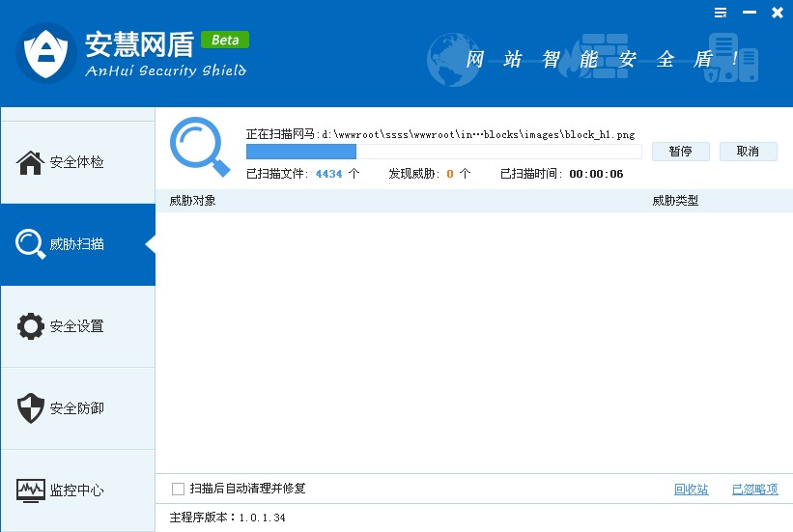Cancel the scan with 取消

748,152
